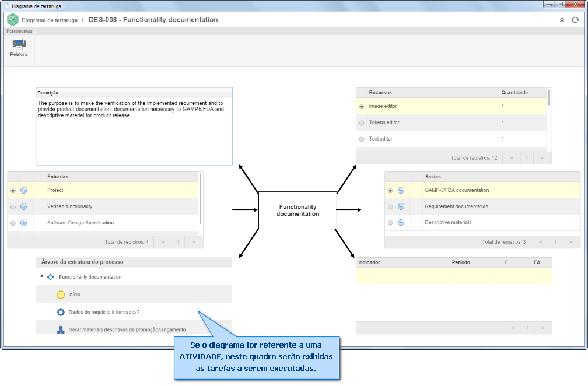Image resolution: width=588 pixels, height=386 pixels.
Task: Open the Relatório print report tool
Action: coord(19,47)
